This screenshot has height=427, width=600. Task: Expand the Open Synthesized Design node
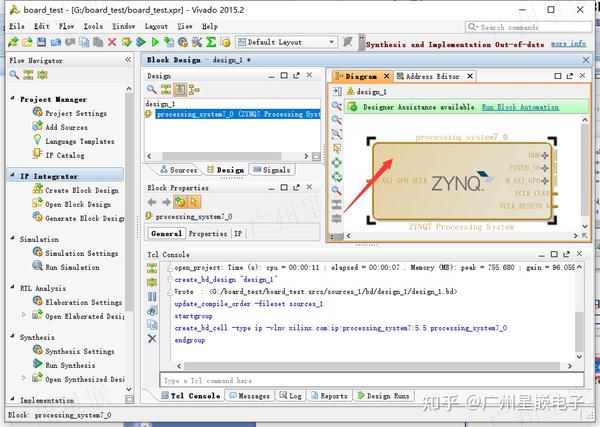point(25,380)
